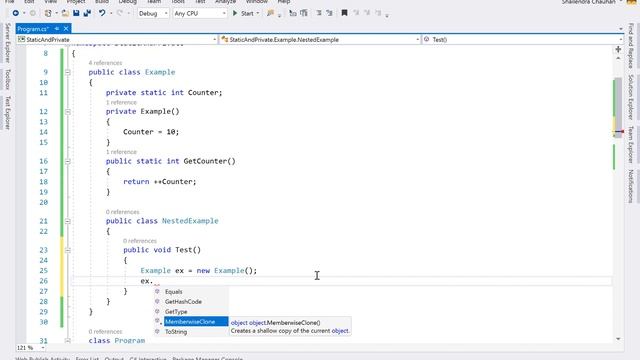This screenshot has height=360, width=640.
Task: Start debugging with the Start button
Action: click(243, 13)
